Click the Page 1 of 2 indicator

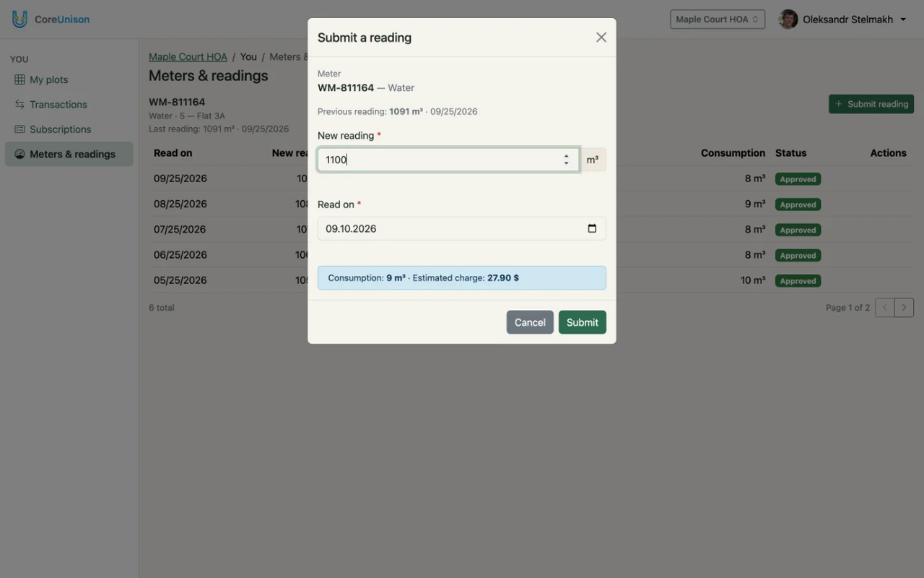point(847,307)
